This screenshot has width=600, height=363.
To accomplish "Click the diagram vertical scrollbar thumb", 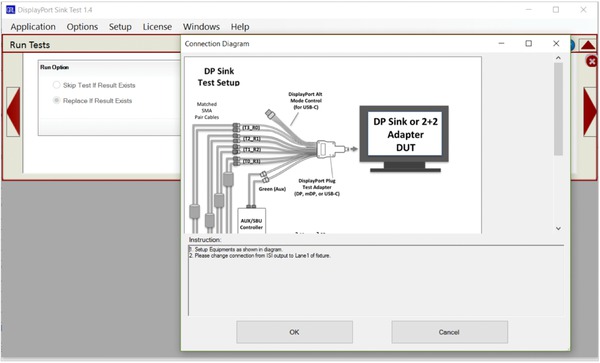I will (558, 109).
